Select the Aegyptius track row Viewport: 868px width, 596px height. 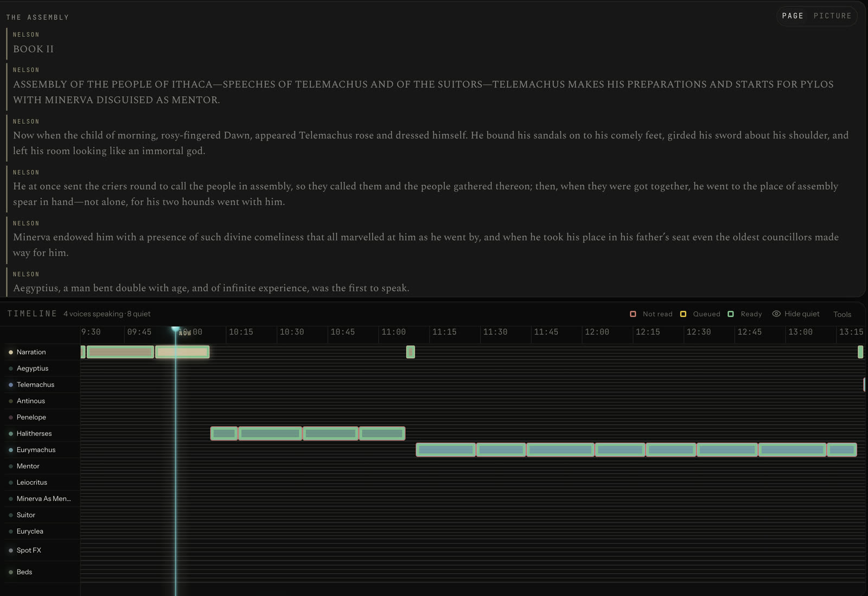[42, 368]
